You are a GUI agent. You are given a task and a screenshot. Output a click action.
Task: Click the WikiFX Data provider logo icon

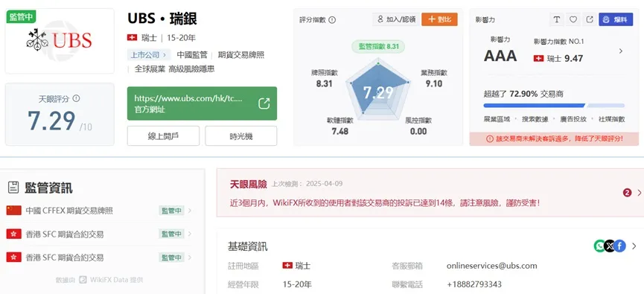[x=83, y=280]
